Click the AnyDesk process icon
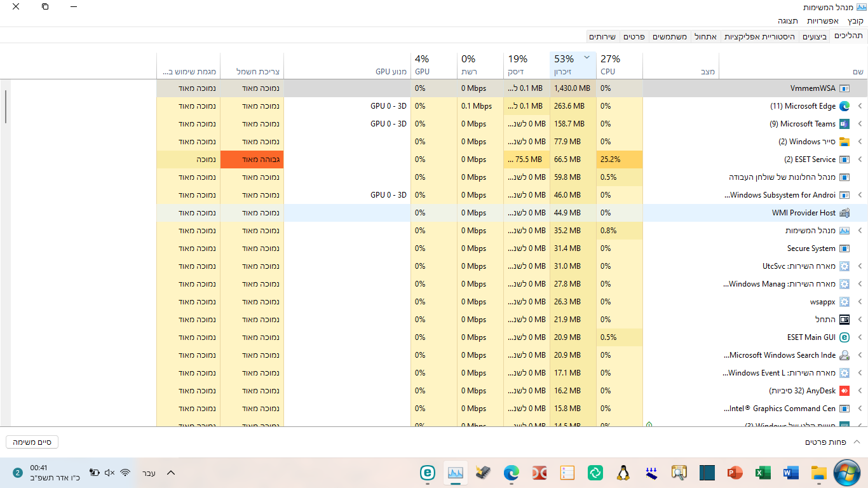The width and height of the screenshot is (868, 488). [x=844, y=391]
